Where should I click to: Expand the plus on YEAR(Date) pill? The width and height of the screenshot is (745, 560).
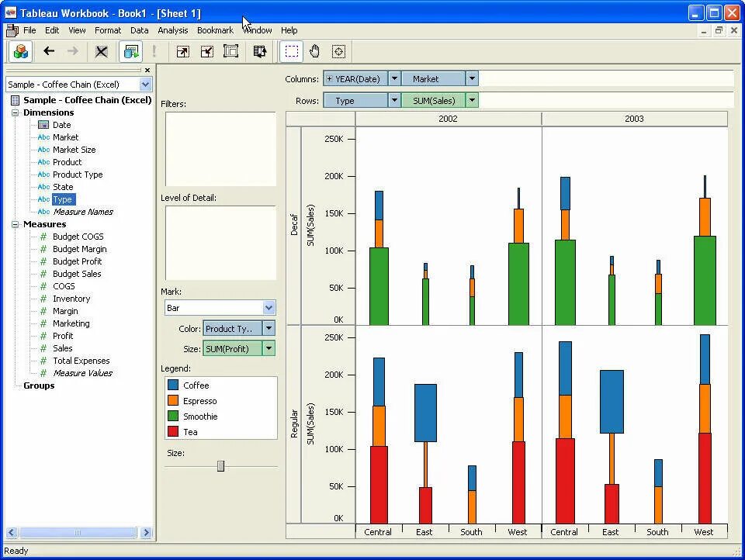point(329,79)
